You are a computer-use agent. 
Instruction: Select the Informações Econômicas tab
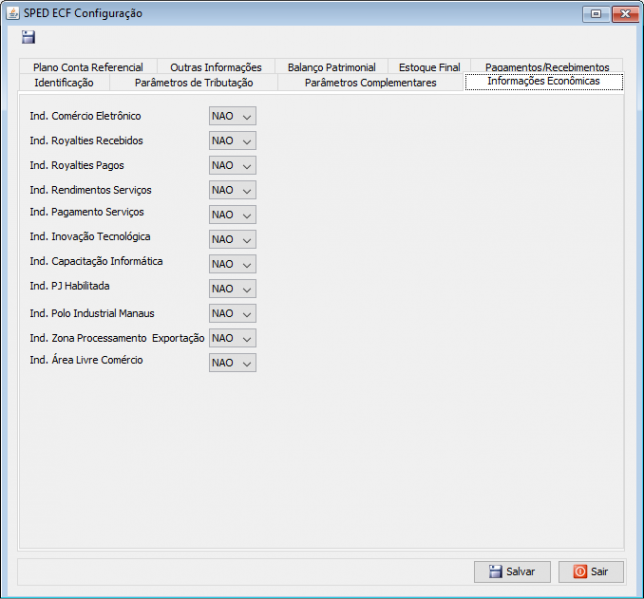(544, 81)
